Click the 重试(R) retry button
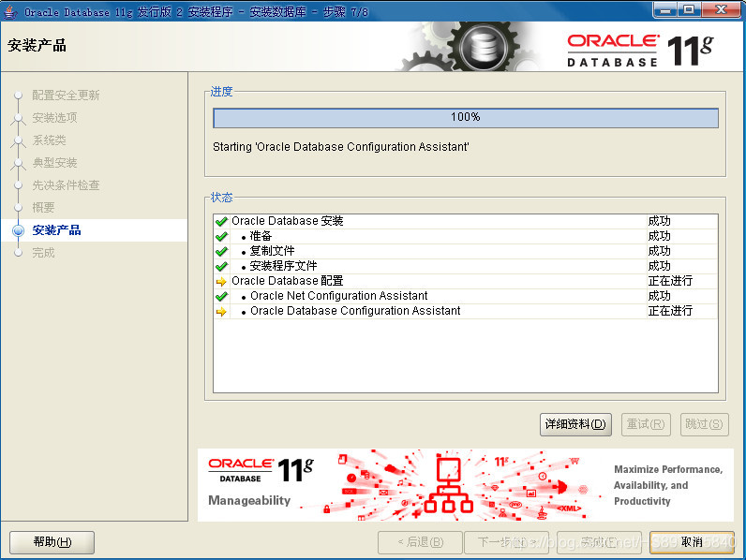Viewport: 746px width, 560px height. [646, 424]
